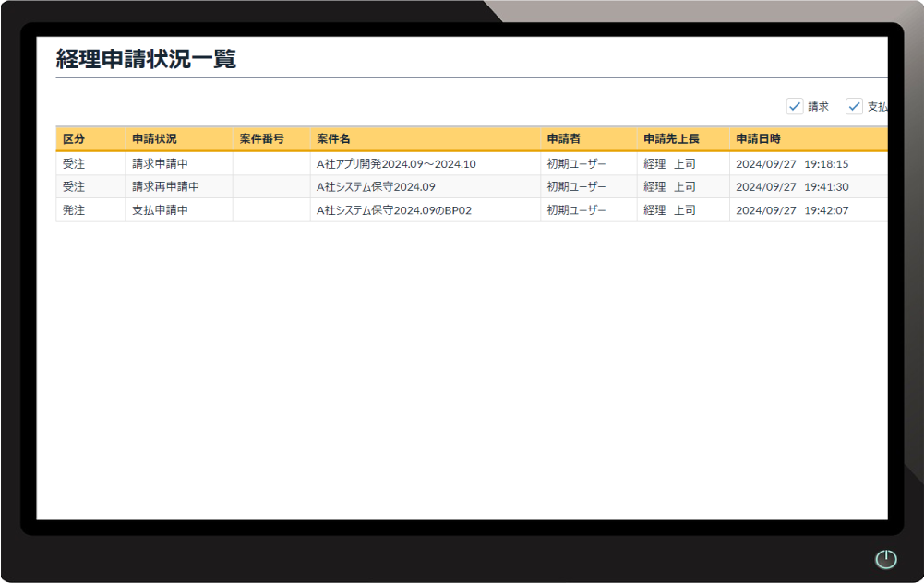Click the power icon at bottom right

(884, 559)
